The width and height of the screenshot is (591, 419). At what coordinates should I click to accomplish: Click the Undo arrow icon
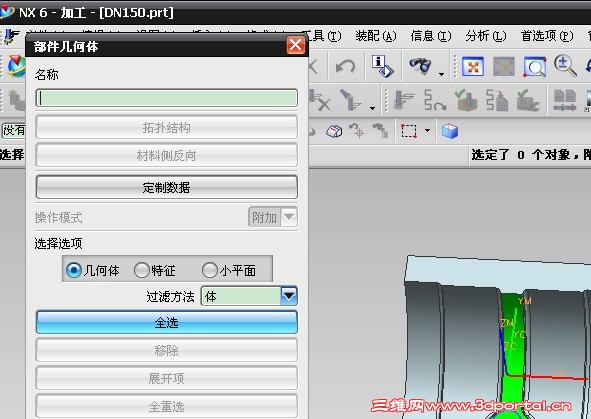pyautogui.click(x=345, y=67)
